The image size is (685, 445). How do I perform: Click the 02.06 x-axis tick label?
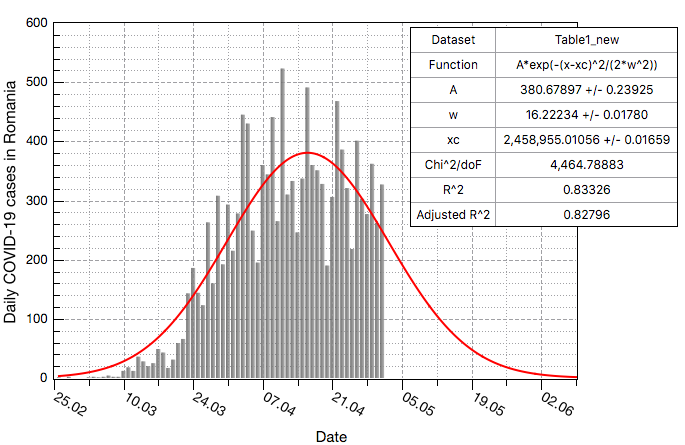(556, 403)
